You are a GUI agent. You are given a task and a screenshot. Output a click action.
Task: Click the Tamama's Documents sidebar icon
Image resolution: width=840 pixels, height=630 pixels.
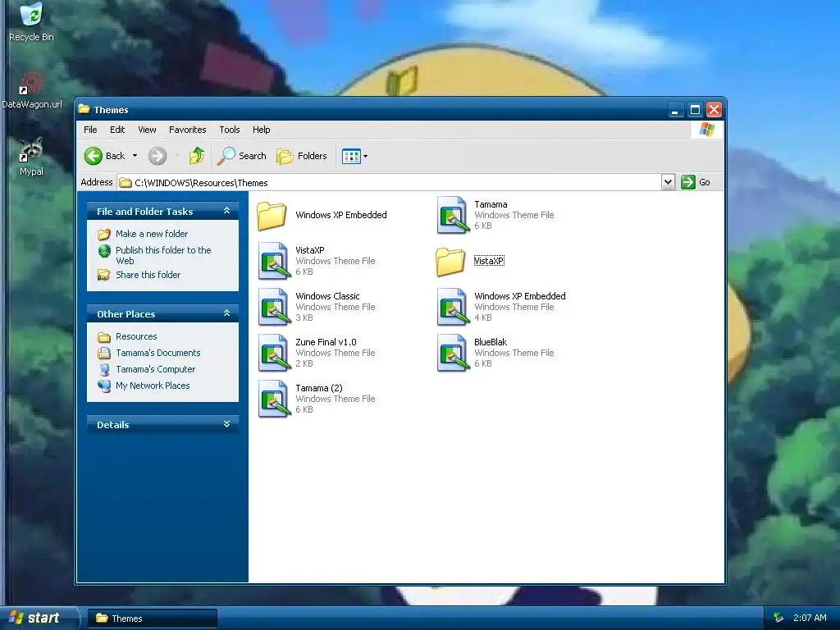tap(104, 353)
